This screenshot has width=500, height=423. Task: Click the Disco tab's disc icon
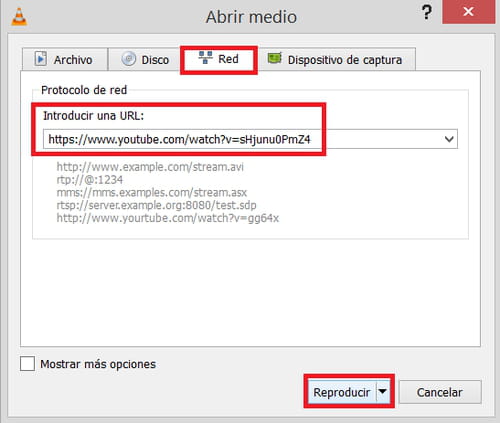129,59
